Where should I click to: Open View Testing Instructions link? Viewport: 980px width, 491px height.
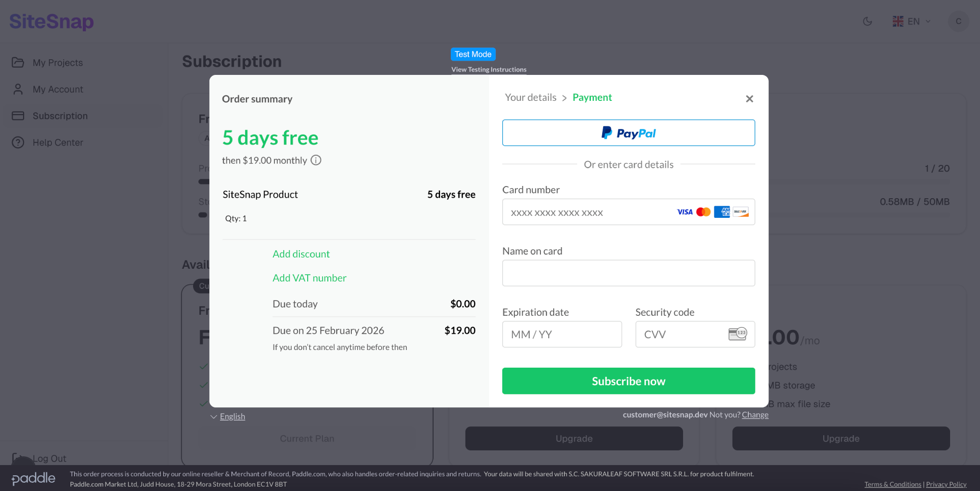click(489, 70)
